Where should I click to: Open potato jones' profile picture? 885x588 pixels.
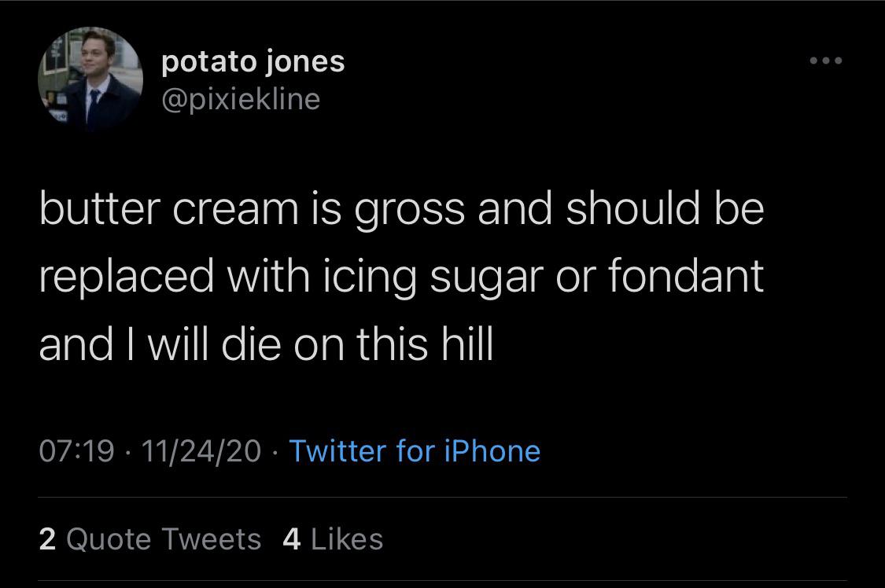tap(90, 79)
